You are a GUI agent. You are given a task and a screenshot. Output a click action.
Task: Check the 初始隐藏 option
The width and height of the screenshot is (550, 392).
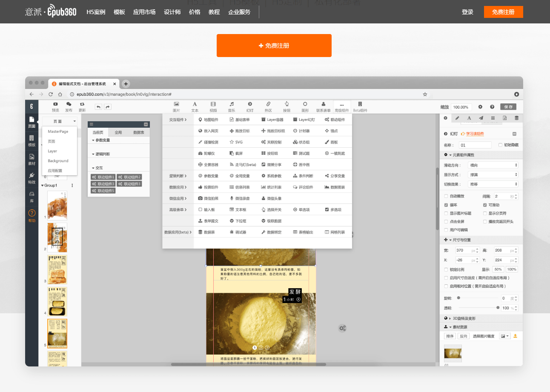[501, 145]
